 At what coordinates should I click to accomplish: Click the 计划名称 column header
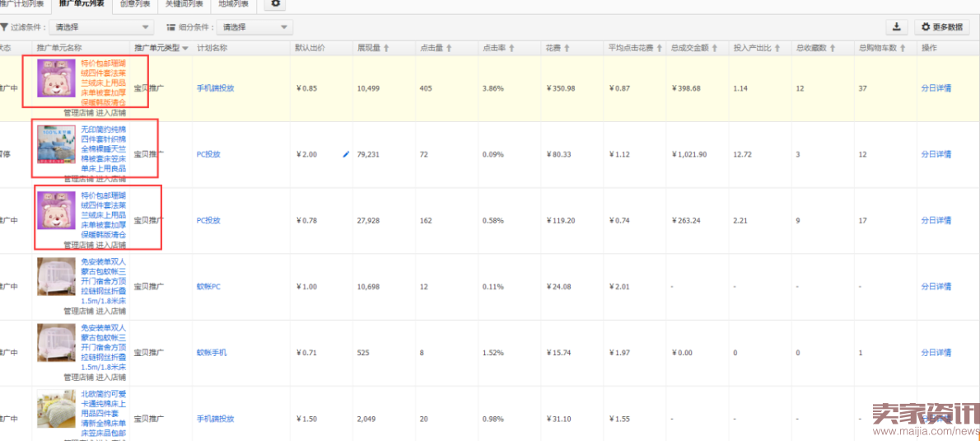(x=212, y=48)
